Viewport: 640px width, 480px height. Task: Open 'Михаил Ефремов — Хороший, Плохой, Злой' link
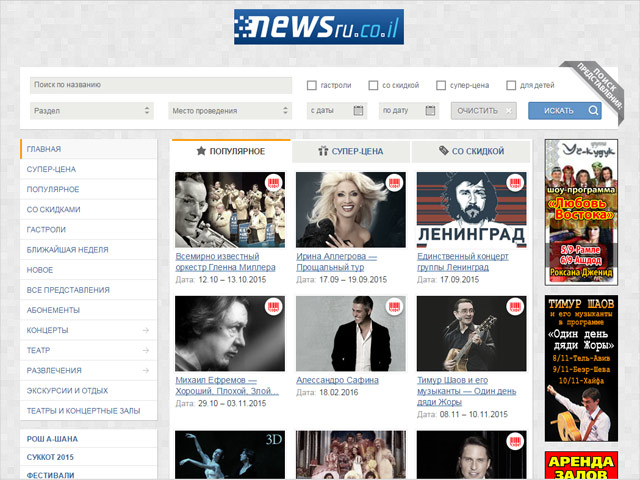click(227, 385)
